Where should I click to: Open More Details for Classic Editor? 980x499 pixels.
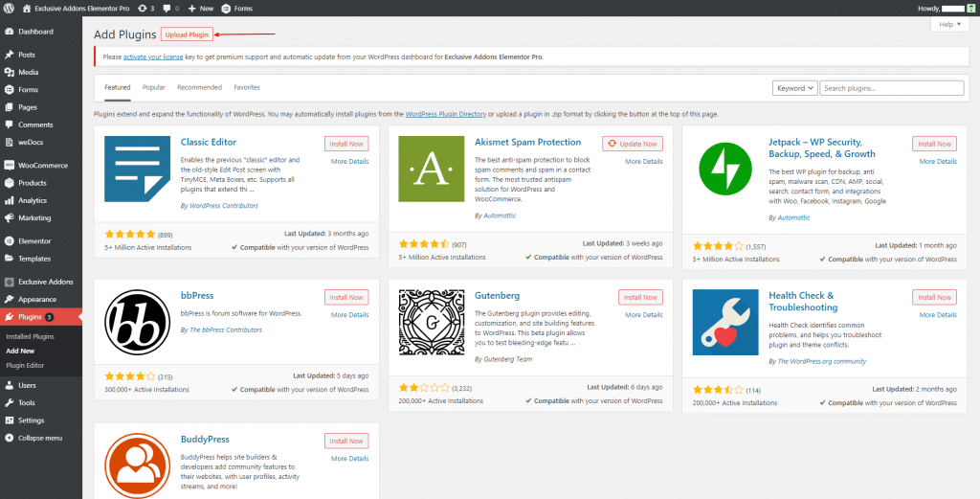coord(350,161)
